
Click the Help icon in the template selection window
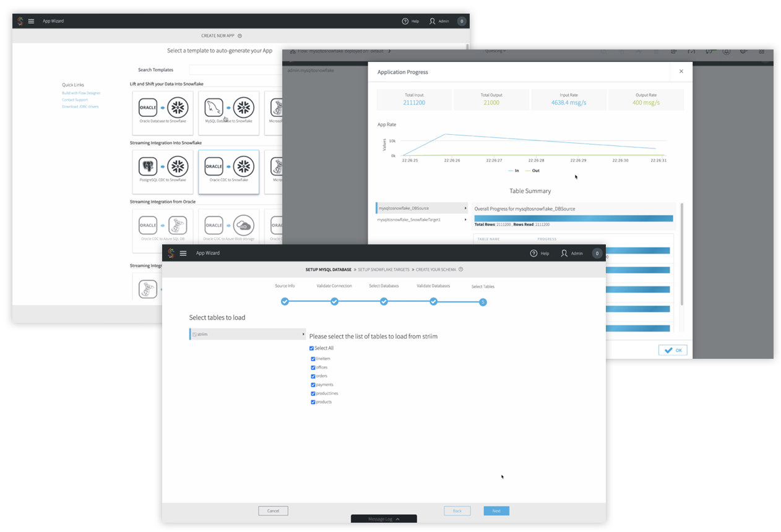(405, 21)
